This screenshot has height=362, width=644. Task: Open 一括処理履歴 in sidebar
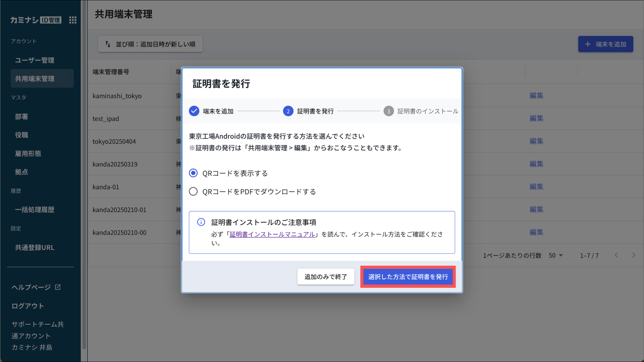click(35, 209)
